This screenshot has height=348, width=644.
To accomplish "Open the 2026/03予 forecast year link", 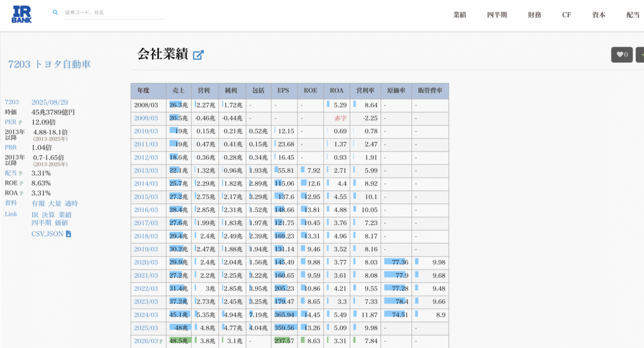I will click(148, 341).
